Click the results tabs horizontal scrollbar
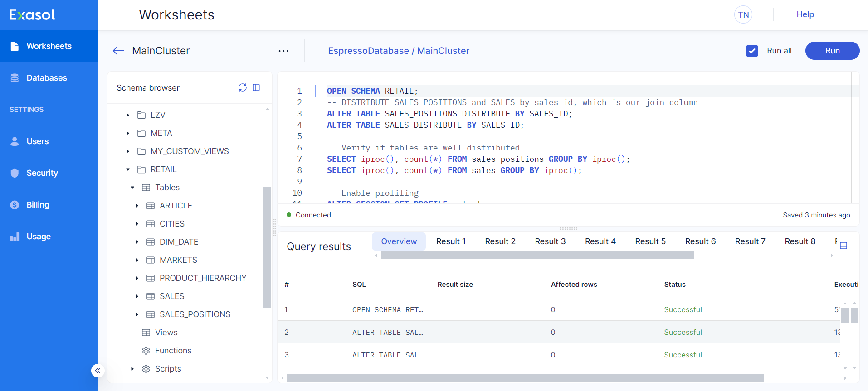This screenshot has width=868, height=391. pos(537,256)
